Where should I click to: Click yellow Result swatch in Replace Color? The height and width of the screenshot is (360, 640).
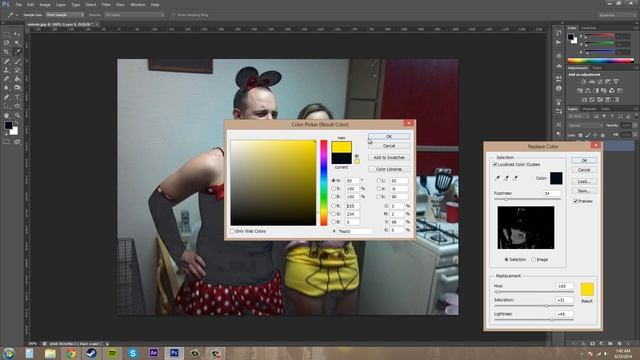[x=587, y=289]
